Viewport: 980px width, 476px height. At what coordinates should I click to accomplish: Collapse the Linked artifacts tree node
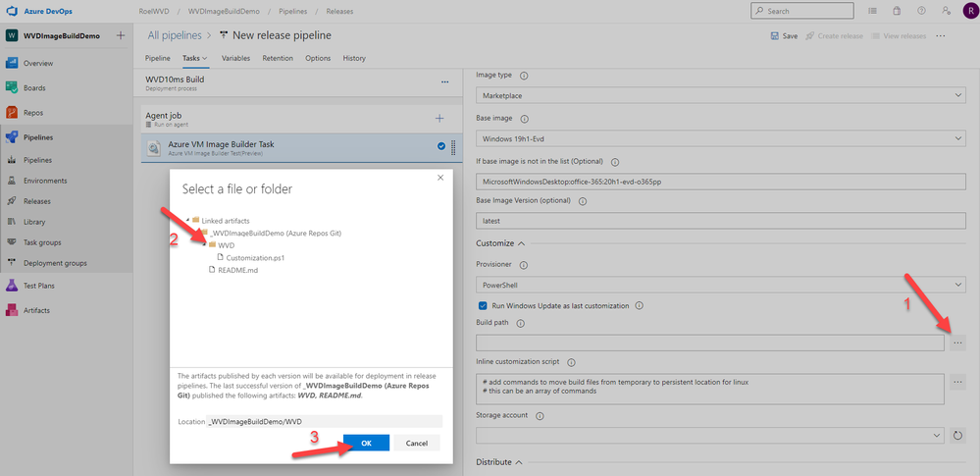pos(186,220)
